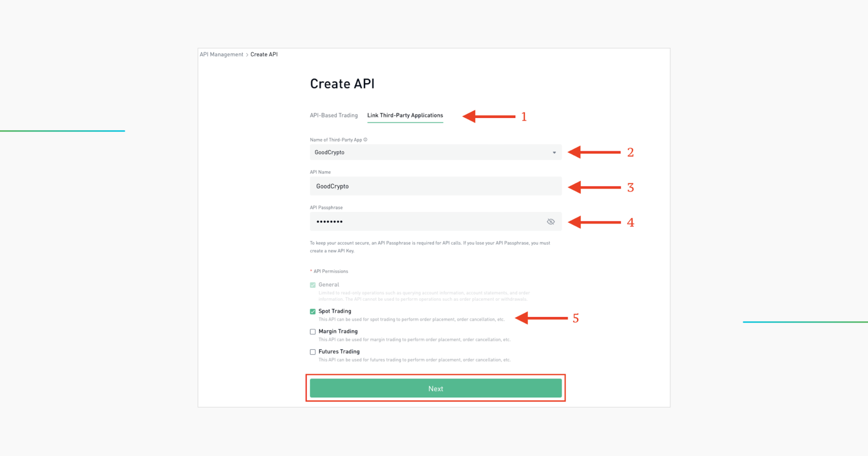Viewport: 868px width, 456px height.
Task: Click the Spot Trading label text
Action: tap(335, 311)
